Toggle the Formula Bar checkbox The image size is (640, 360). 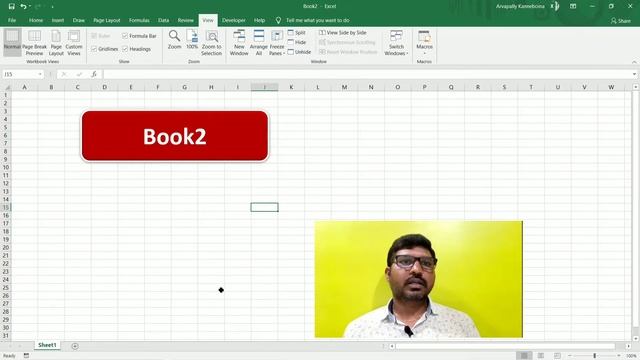pos(125,36)
